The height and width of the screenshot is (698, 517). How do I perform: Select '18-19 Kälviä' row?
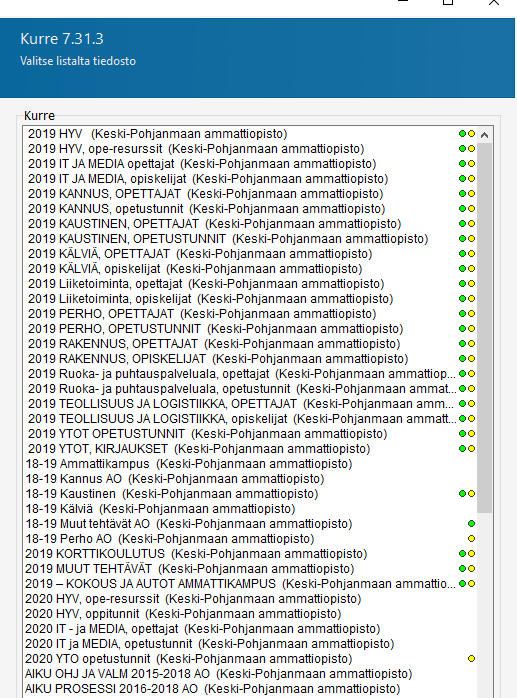pos(250,508)
